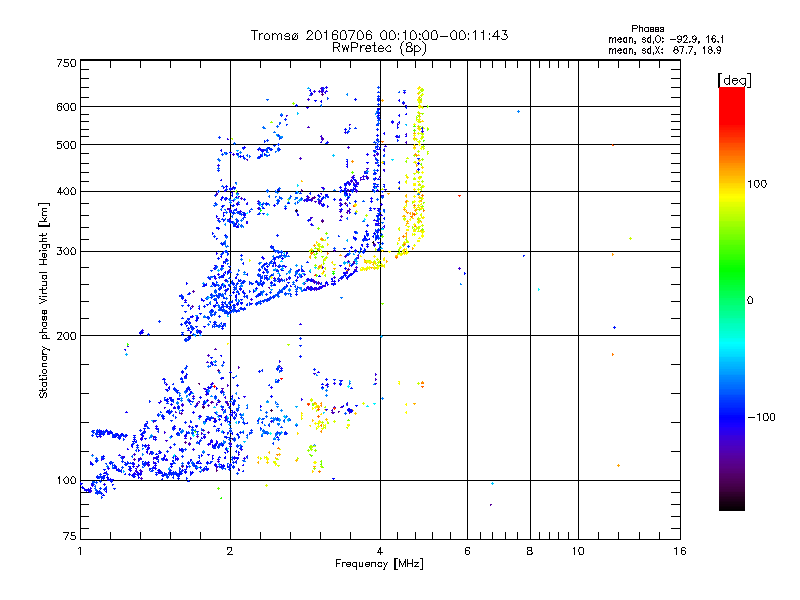800x600 pixels.
Task: Click the colorbar '-100' tick label
Action: click(761, 417)
